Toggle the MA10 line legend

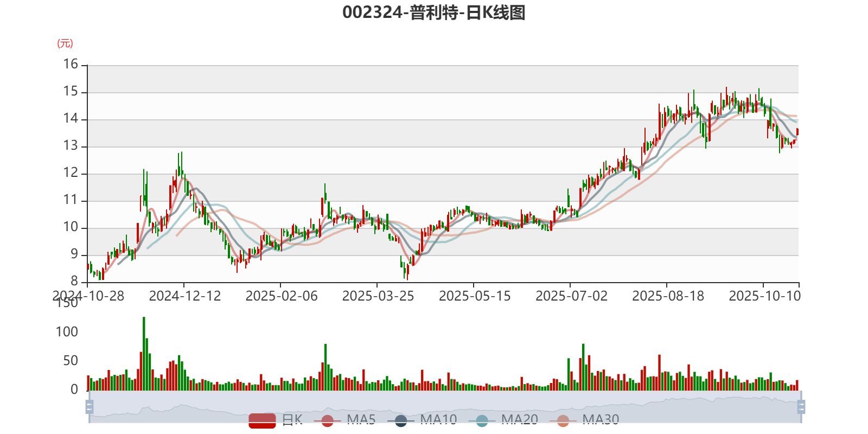pos(422,420)
